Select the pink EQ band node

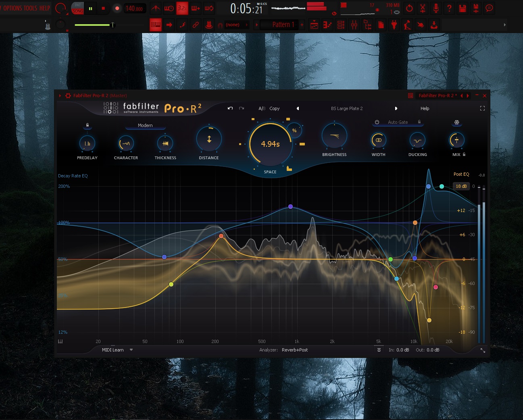click(435, 287)
